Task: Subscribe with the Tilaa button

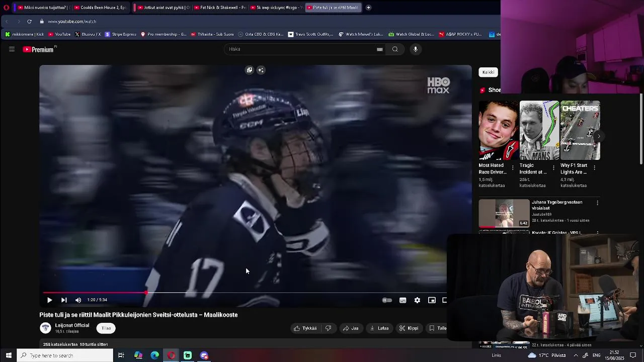Action: pyautogui.click(x=106, y=328)
